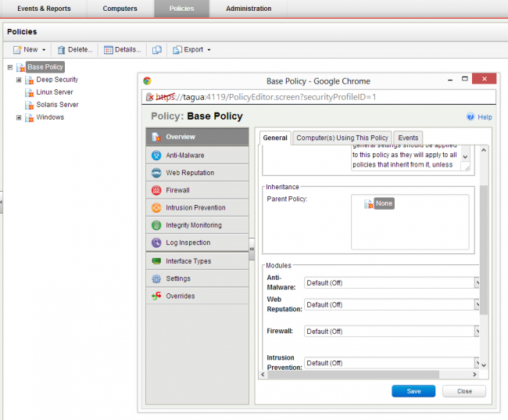Select Linux Server in policy tree
Screen dimensions: 508x420
click(54, 92)
